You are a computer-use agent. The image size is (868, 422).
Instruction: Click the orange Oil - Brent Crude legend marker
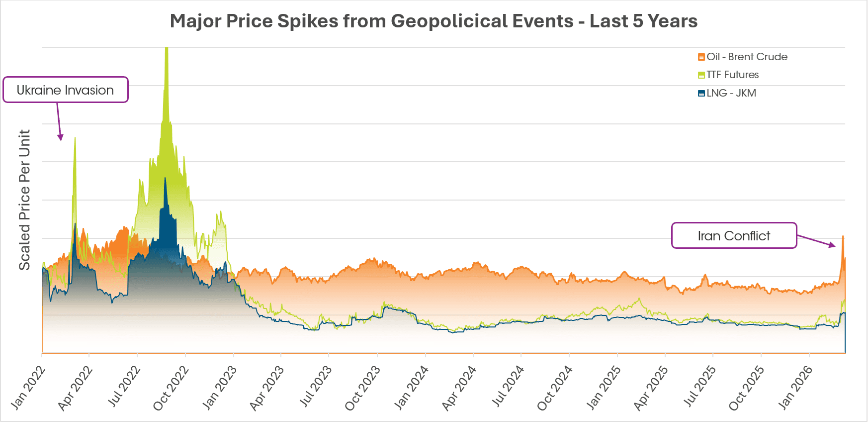[701, 57]
